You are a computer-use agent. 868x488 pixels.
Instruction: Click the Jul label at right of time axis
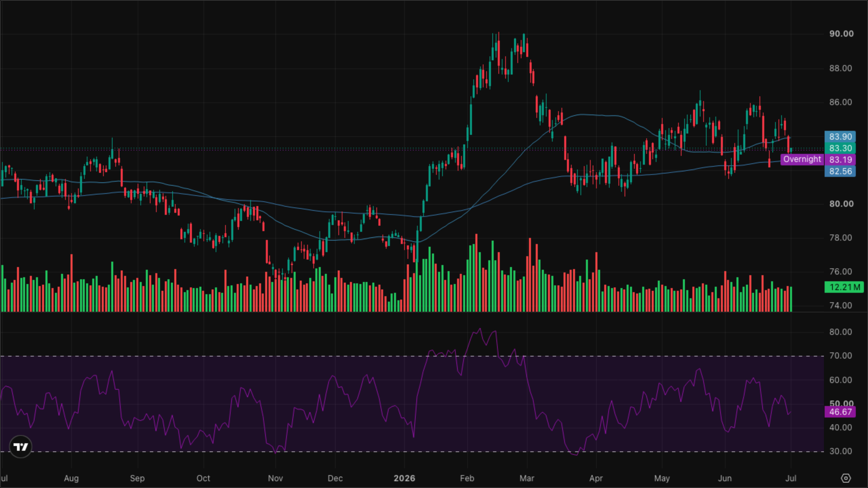(791, 478)
